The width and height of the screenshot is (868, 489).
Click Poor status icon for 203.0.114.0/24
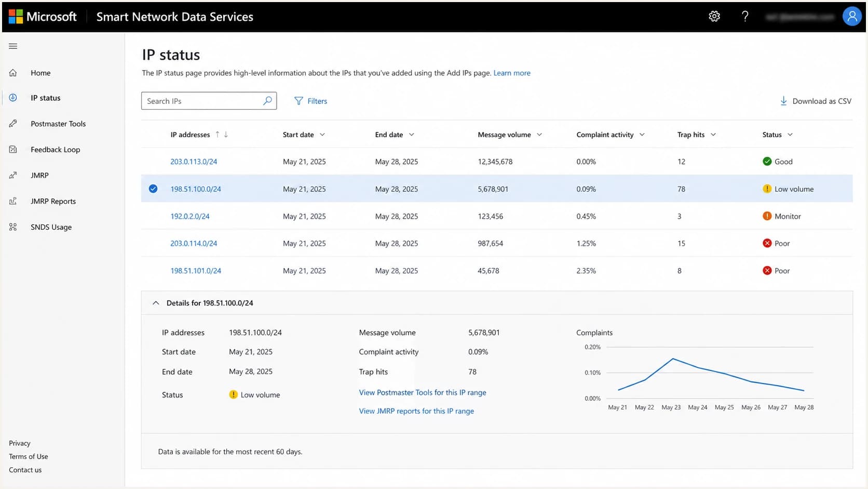click(767, 243)
